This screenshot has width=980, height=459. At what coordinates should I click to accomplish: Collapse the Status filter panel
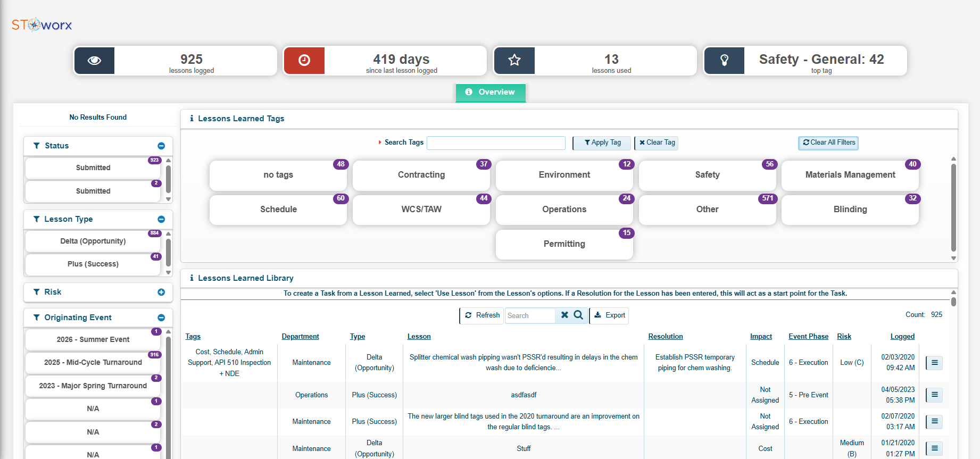point(161,146)
